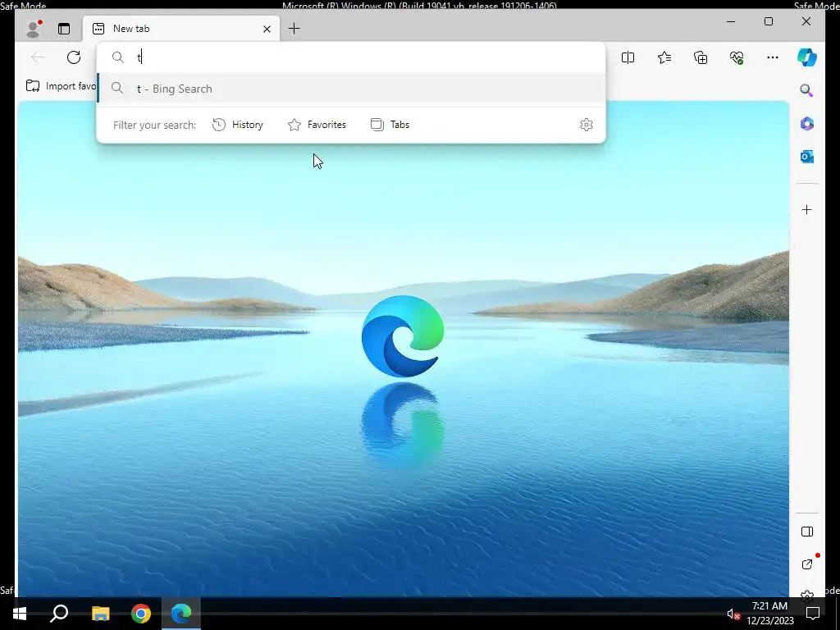Viewport: 840px width, 630px height.
Task: Close the New tab tab
Action: point(267,29)
